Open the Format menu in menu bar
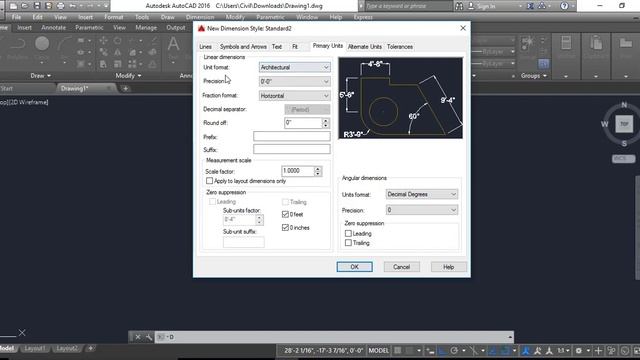This screenshot has height=360, width=640. 113,17
